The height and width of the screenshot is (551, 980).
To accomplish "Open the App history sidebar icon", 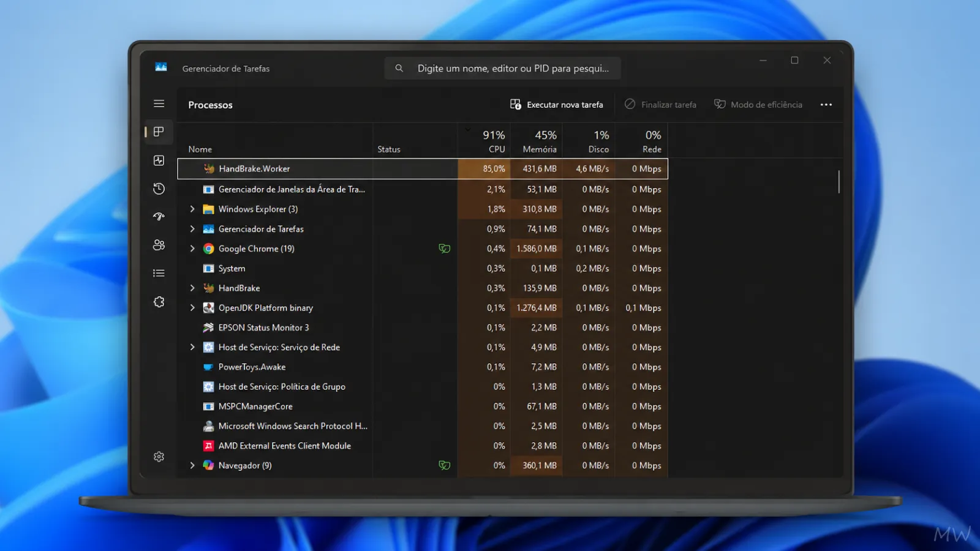I will (159, 189).
